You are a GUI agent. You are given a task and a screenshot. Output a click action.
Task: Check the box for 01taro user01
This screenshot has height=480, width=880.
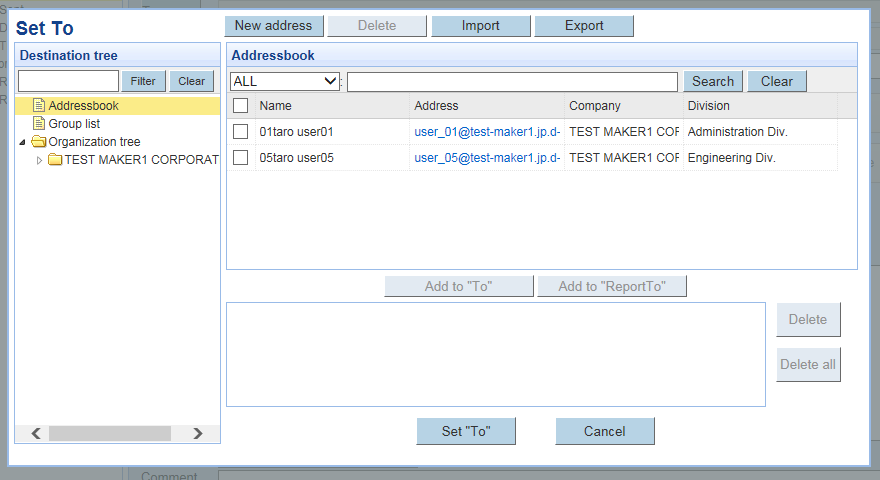tap(241, 132)
